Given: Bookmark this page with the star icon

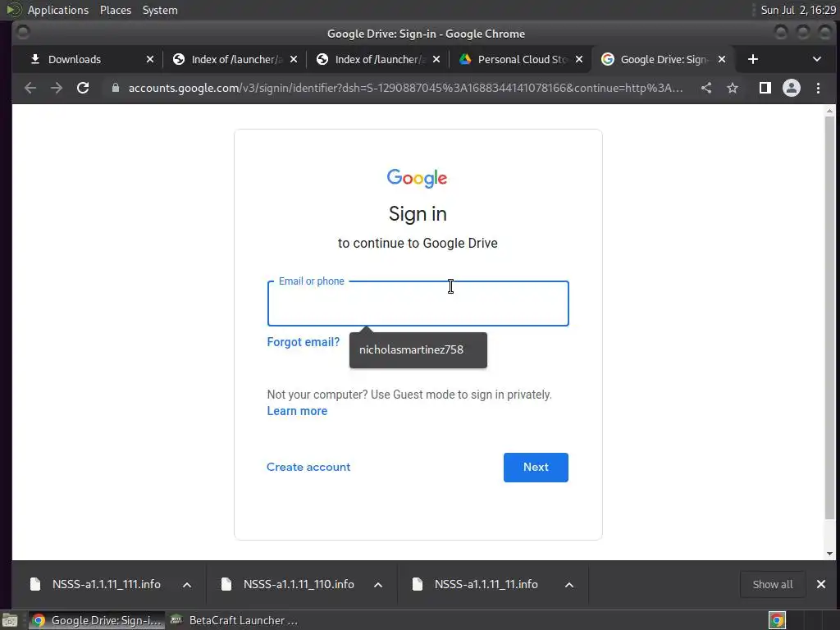Looking at the screenshot, I should (x=733, y=88).
